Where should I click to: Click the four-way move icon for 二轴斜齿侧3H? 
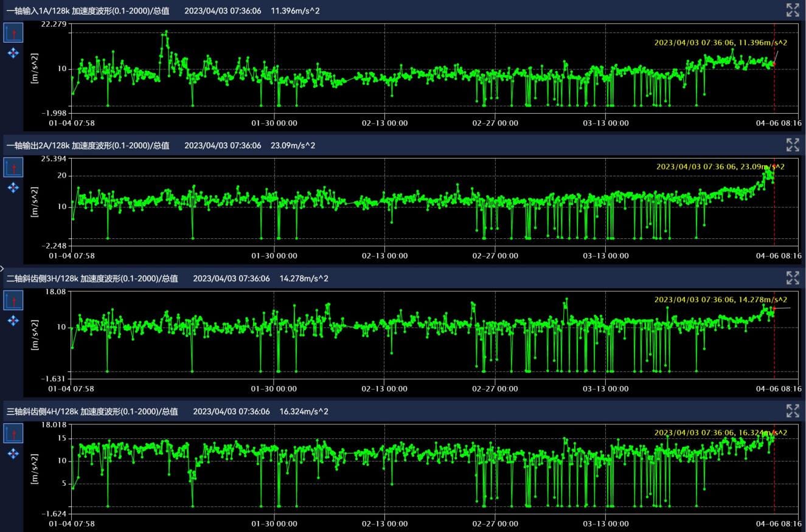(x=13, y=320)
